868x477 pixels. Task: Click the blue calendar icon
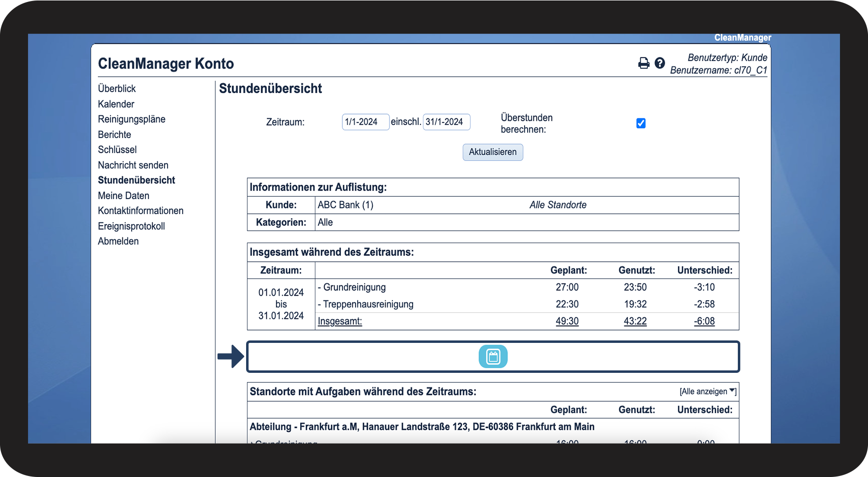(493, 357)
